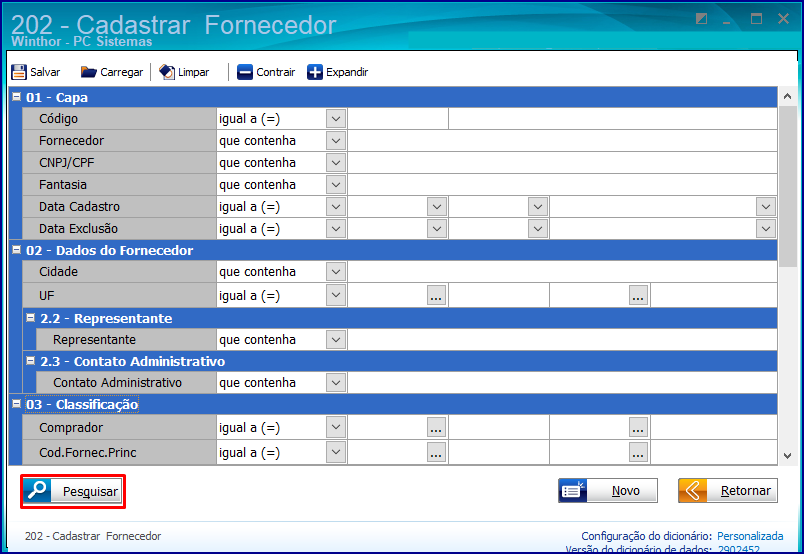
Task: Open the Comprador operator dropdown
Action: (x=336, y=427)
